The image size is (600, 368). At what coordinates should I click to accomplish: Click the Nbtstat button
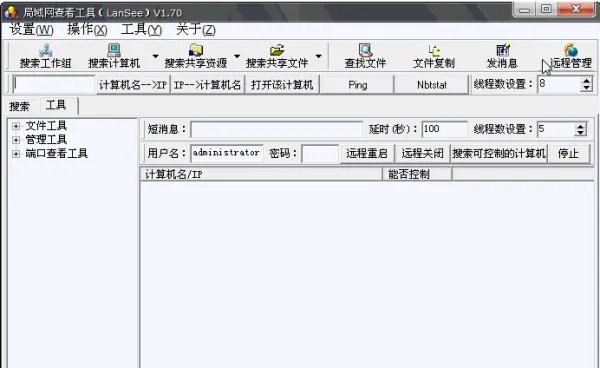(x=432, y=85)
